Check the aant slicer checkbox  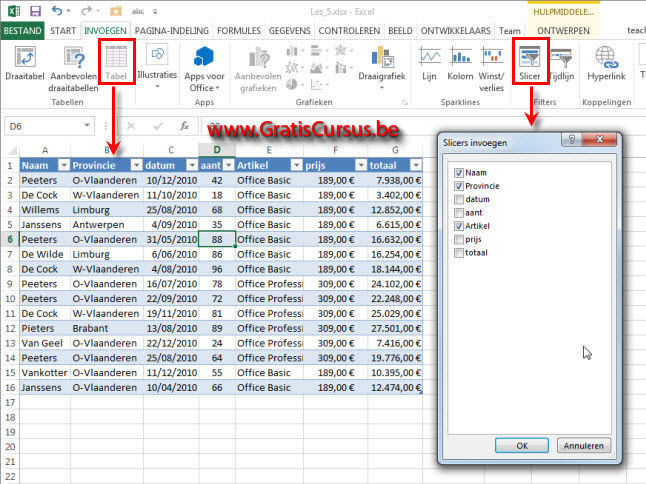459,213
